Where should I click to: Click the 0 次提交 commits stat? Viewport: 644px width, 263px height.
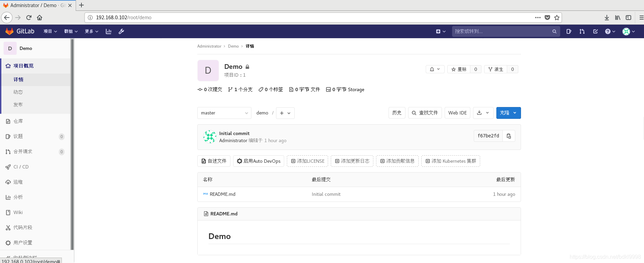210,89
